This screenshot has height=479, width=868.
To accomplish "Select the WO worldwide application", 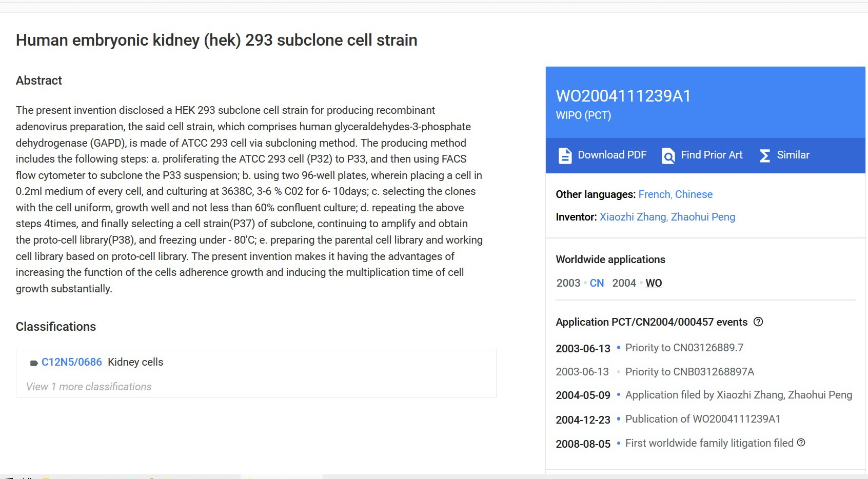I will (654, 283).
